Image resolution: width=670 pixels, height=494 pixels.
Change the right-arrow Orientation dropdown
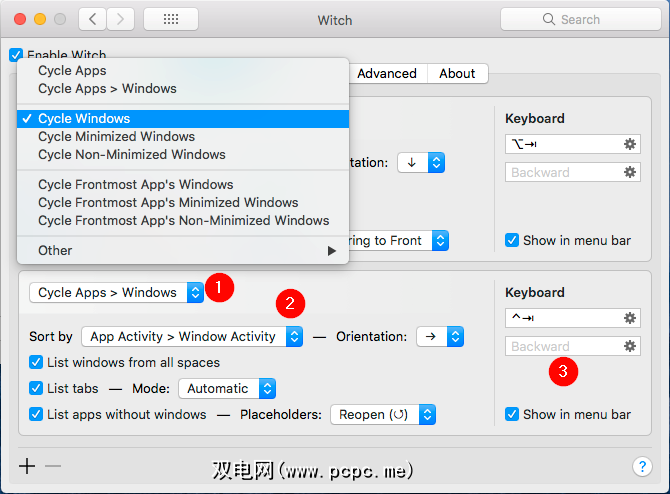(x=440, y=337)
